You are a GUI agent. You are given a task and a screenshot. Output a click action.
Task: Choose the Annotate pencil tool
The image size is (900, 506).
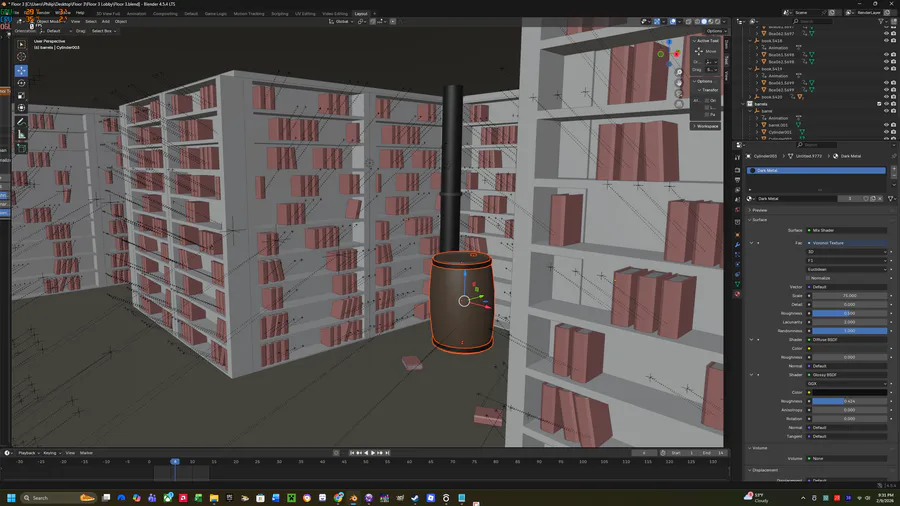coord(21,122)
